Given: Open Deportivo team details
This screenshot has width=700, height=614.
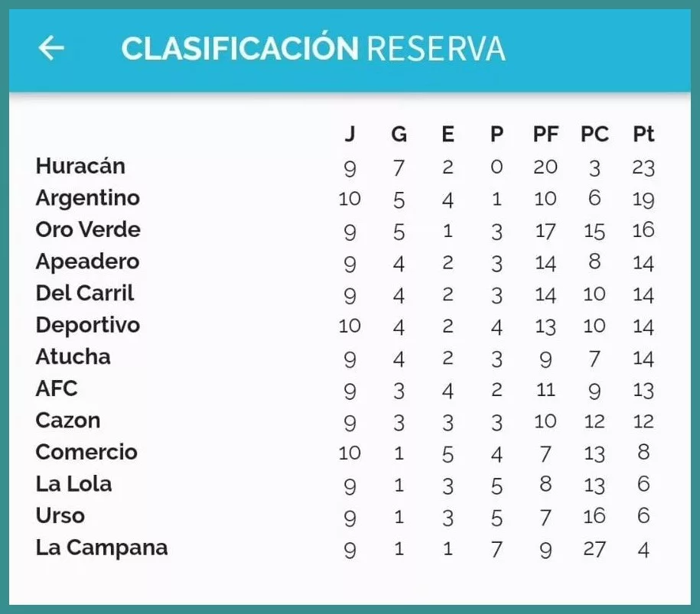Looking at the screenshot, I should [88, 325].
